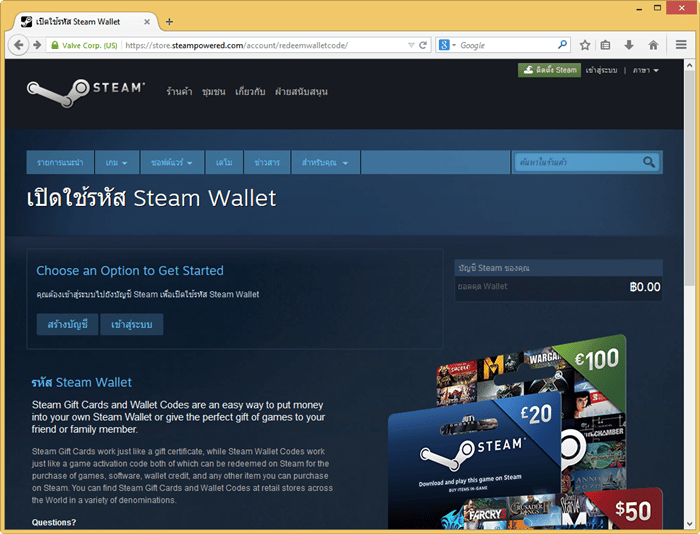Click the magnifier in the Google search box
700x534 pixels.
562,45
